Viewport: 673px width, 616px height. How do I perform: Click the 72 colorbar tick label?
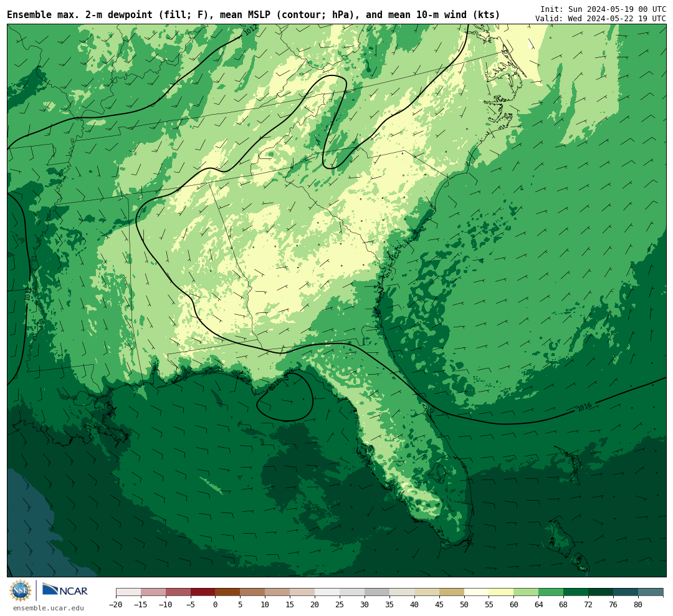[589, 604]
